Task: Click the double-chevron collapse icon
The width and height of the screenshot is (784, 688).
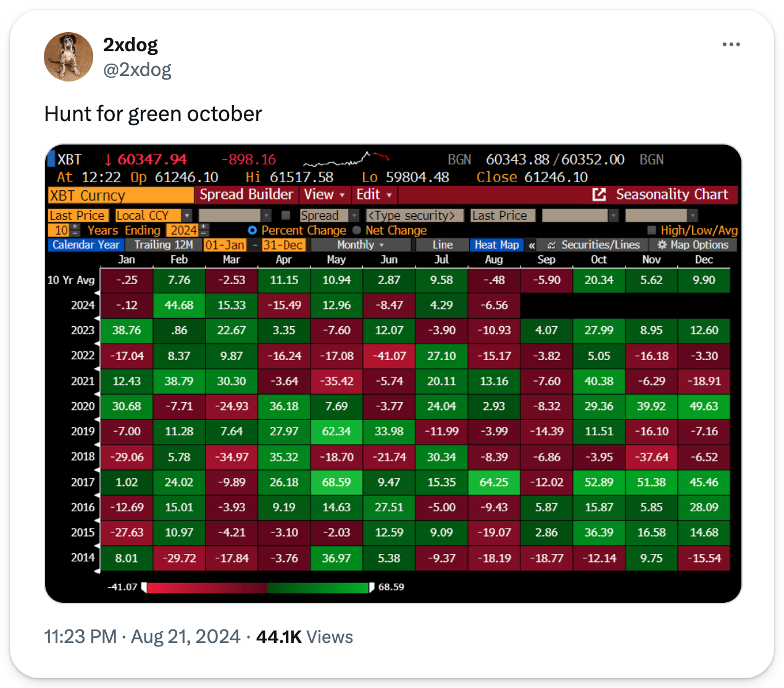Action: click(x=532, y=245)
